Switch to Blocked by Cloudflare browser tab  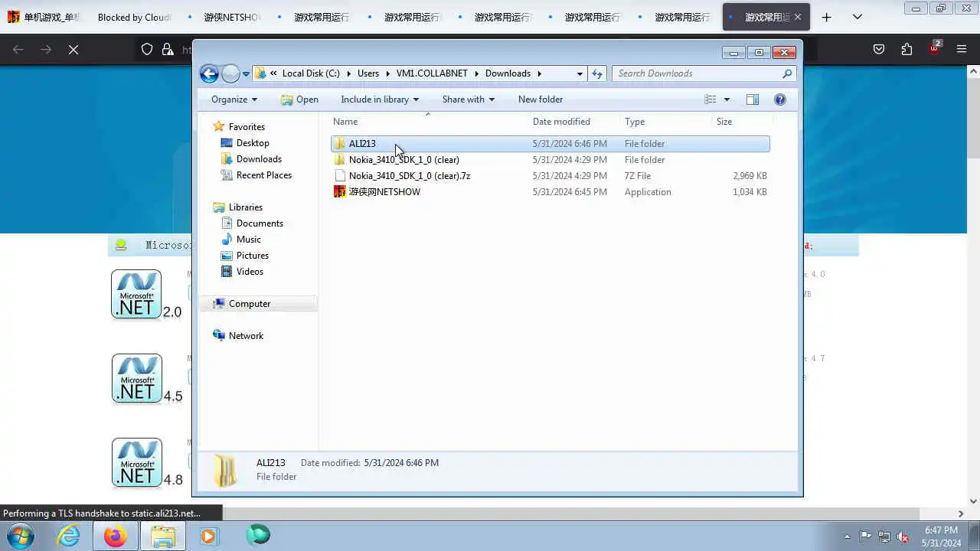[135, 17]
